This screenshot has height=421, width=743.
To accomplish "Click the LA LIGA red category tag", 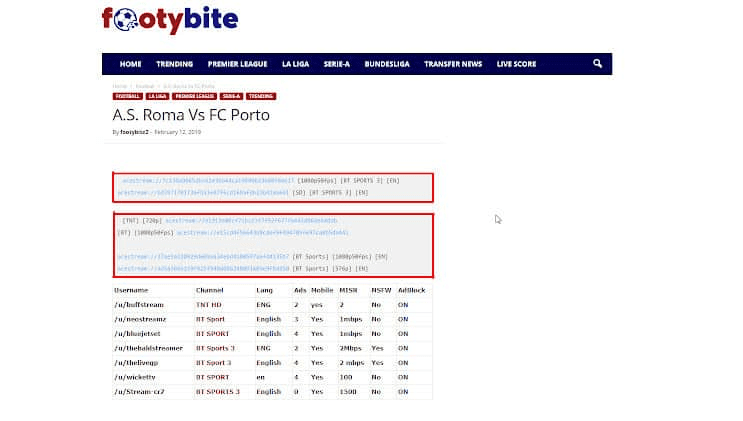I will (157, 96).
